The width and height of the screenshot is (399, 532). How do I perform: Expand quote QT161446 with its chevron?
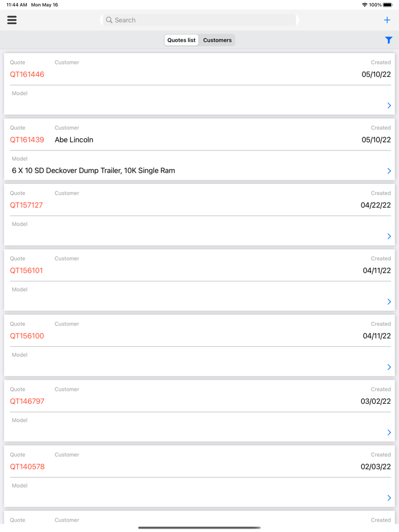(389, 105)
